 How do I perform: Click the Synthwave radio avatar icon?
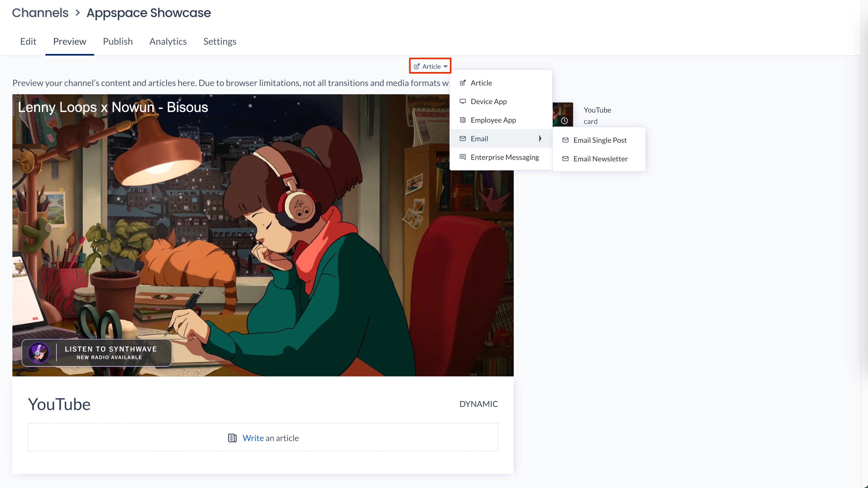pyautogui.click(x=39, y=353)
